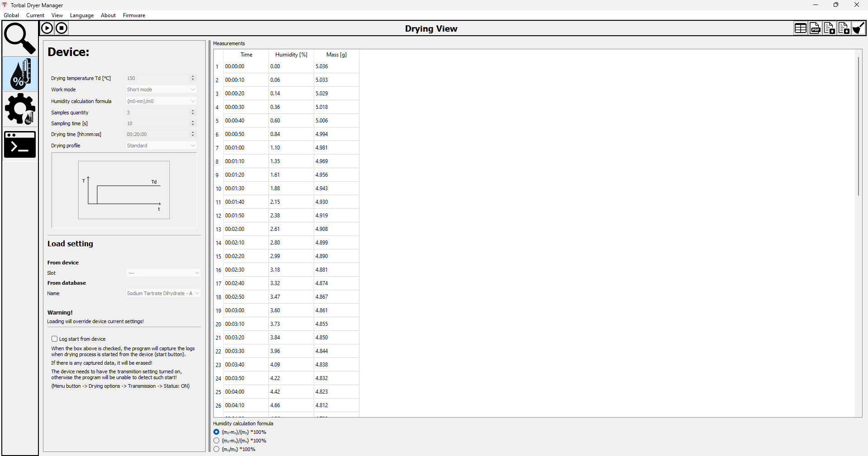Click the document upload arrow icon
Screen dimensions: 868x456
click(x=830, y=28)
